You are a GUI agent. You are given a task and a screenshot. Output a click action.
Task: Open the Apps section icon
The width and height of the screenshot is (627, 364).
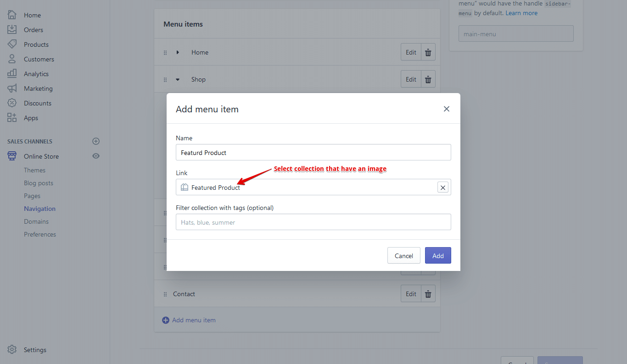click(12, 117)
